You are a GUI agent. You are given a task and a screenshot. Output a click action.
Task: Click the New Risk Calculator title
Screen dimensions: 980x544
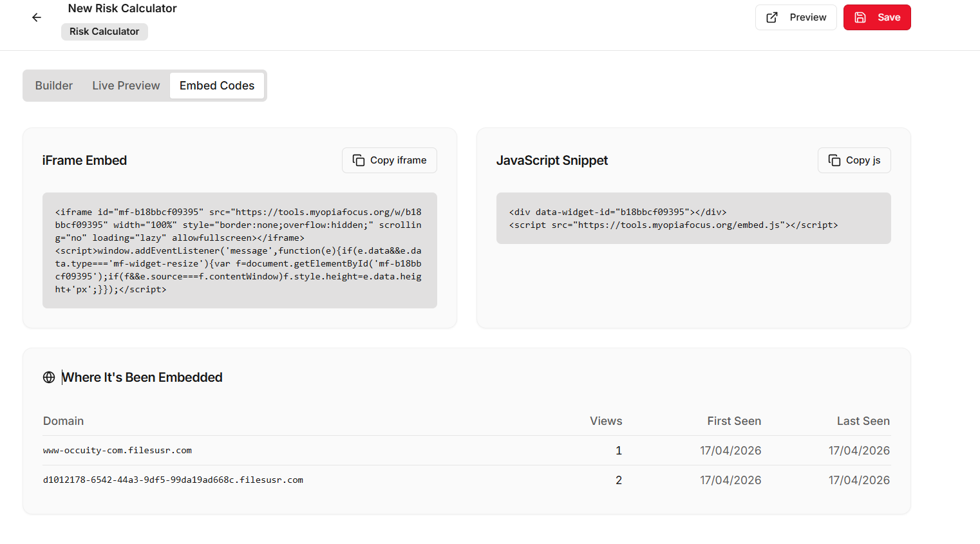(x=122, y=8)
